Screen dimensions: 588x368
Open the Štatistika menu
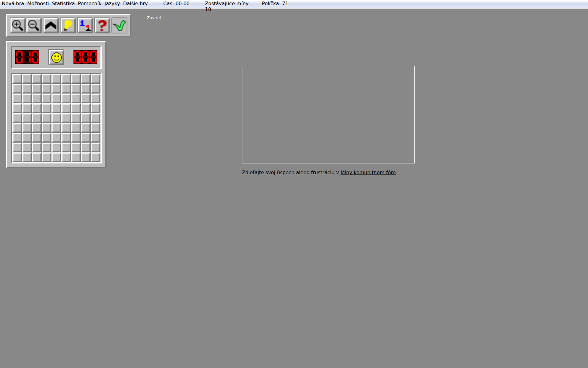point(63,4)
